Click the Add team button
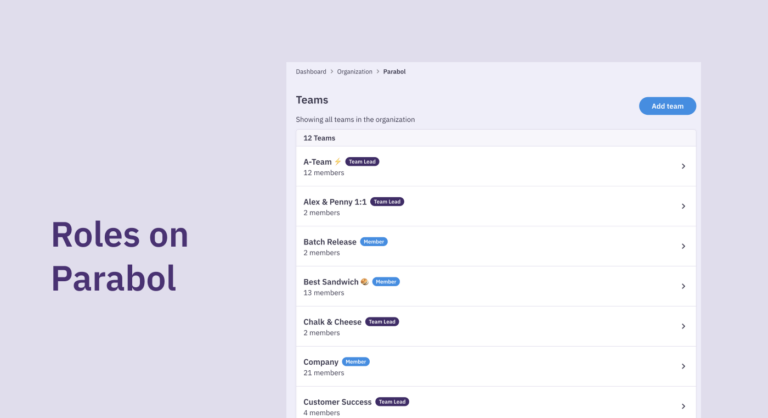 click(667, 106)
